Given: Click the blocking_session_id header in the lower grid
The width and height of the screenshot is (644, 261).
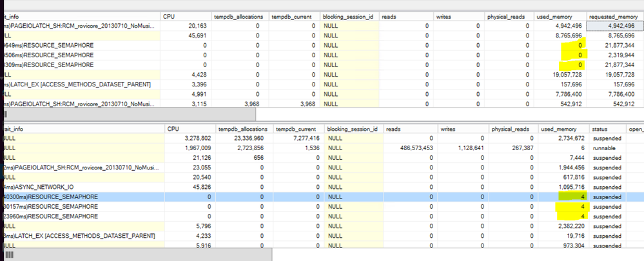Looking at the screenshot, I should pyautogui.click(x=354, y=129).
